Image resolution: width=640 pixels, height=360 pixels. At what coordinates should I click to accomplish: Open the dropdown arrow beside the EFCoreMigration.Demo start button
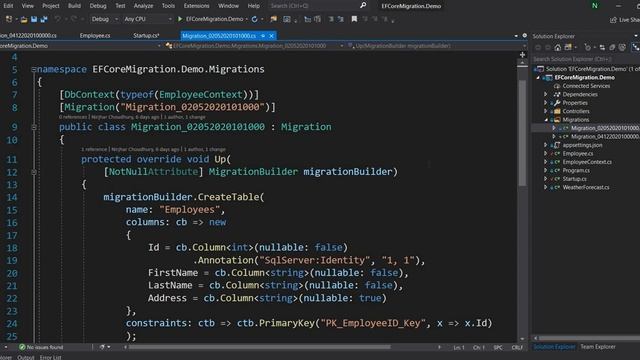247,19
